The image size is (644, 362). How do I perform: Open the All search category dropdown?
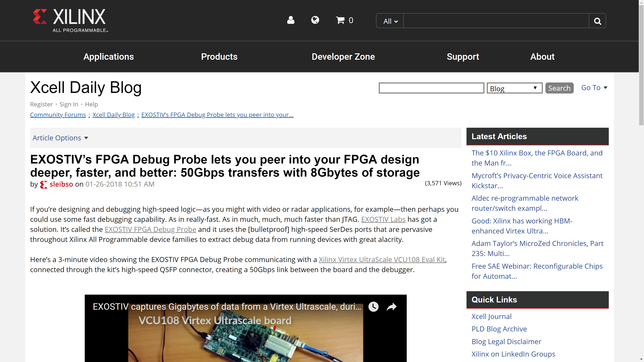pyautogui.click(x=390, y=21)
